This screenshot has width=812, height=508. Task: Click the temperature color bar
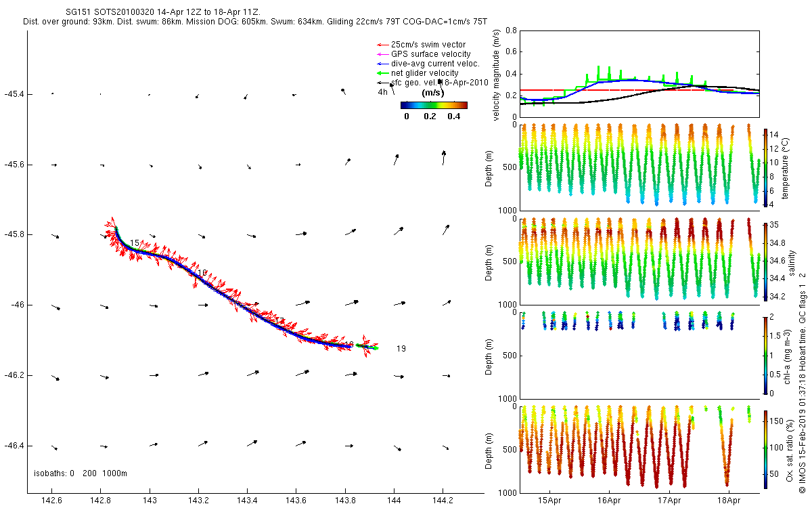pyautogui.click(x=765, y=167)
